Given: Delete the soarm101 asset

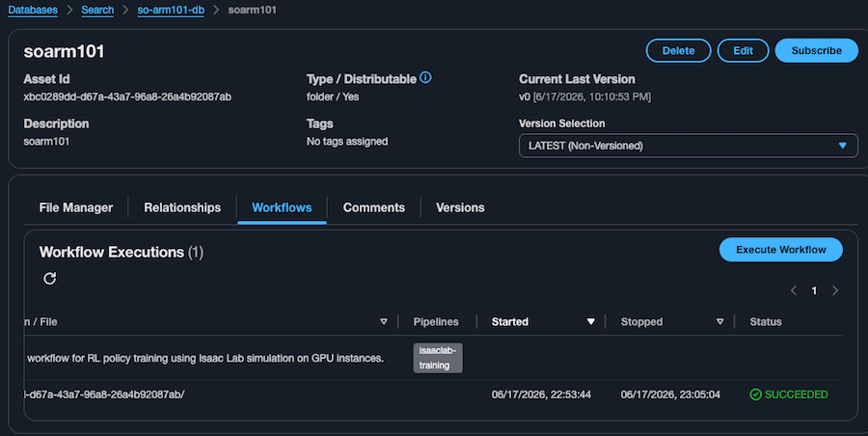Looking at the screenshot, I should pos(678,50).
